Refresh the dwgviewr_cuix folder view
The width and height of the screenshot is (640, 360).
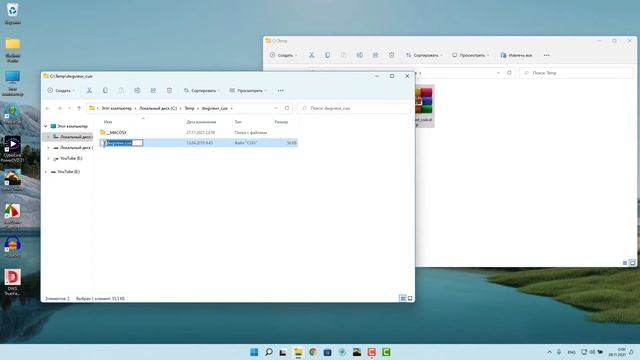[287, 108]
